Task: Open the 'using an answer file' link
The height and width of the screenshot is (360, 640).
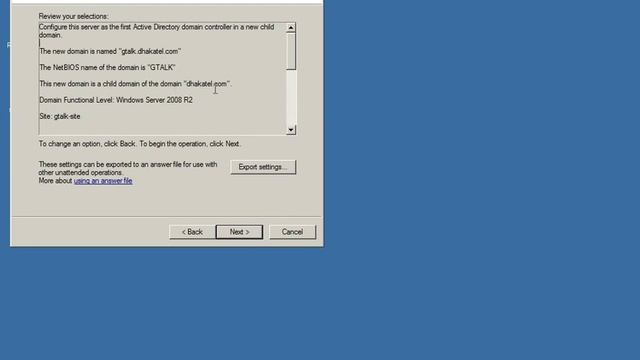Action: click(x=103, y=181)
